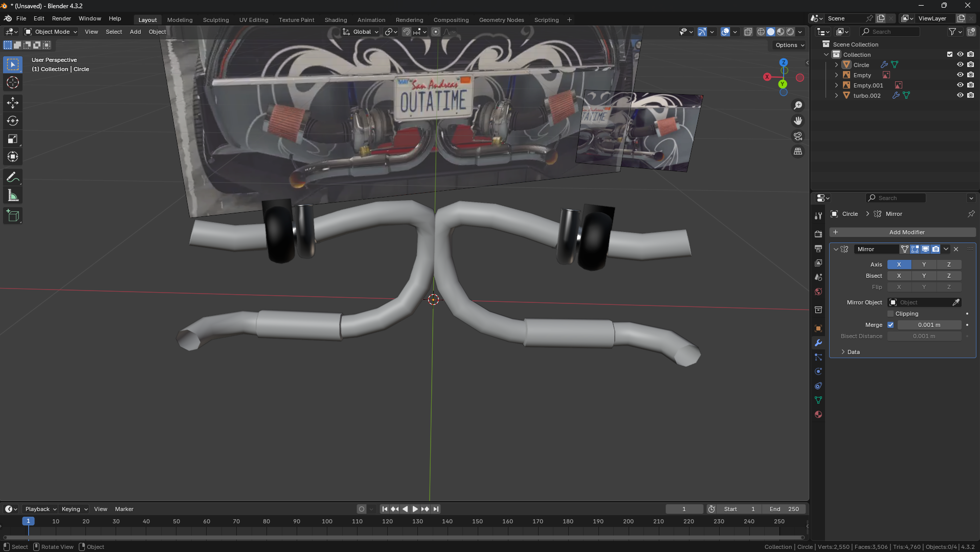Select the Annotate pencil tool

point(13,178)
